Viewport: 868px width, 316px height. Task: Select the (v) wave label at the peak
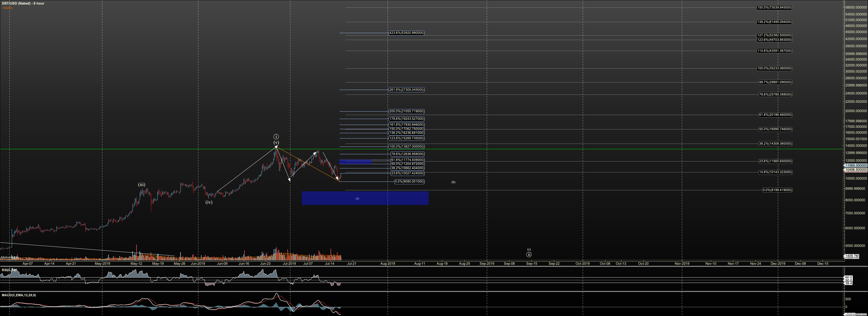point(276,143)
